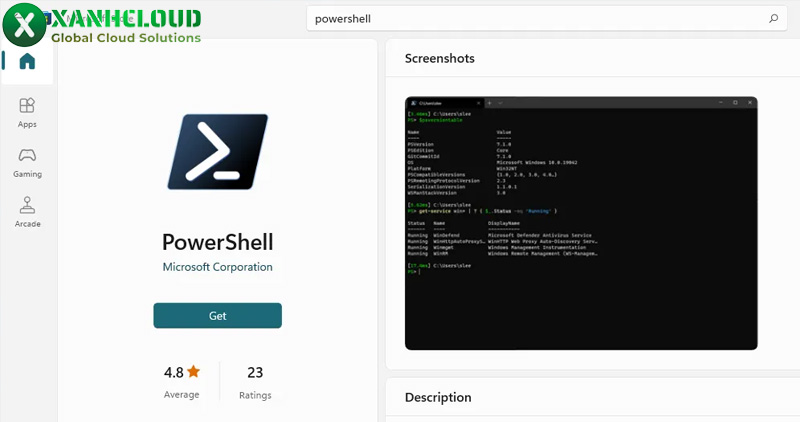800x422 pixels.
Task: Open the Home section in the sidebar
Action: point(27,61)
